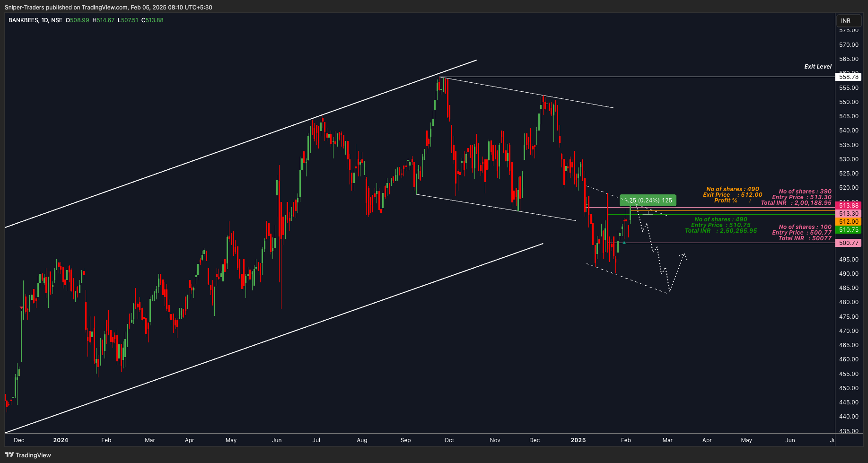Click the 540.00 price axis label
Viewport: 868px width, 463px height.
tap(849, 131)
